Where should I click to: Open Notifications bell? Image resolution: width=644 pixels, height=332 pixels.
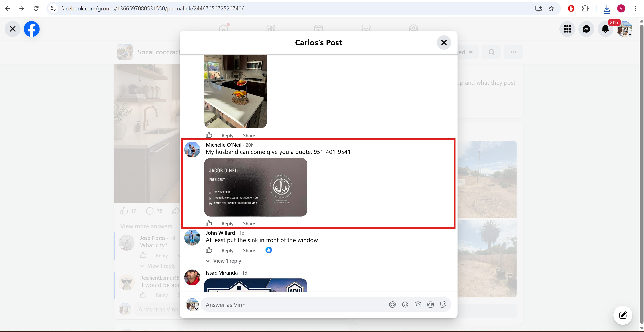click(x=605, y=29)
